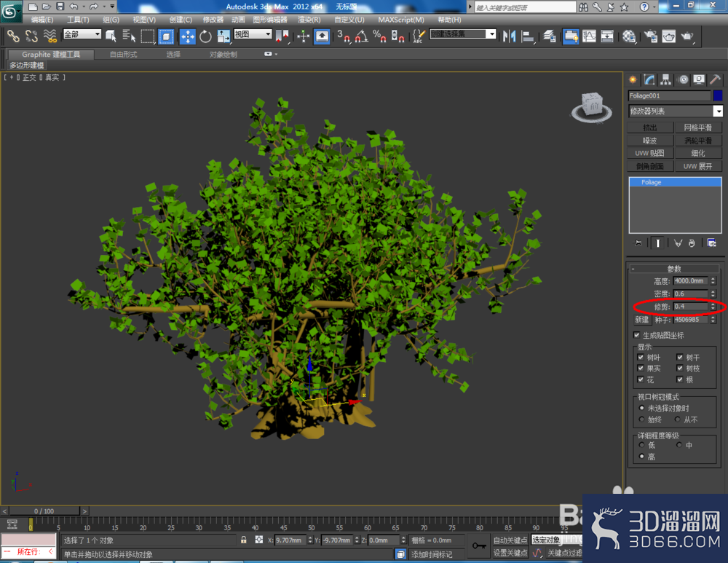Open the 编辑(E) menu
Screen dimensions: 728x563
(x=41, y=20)
